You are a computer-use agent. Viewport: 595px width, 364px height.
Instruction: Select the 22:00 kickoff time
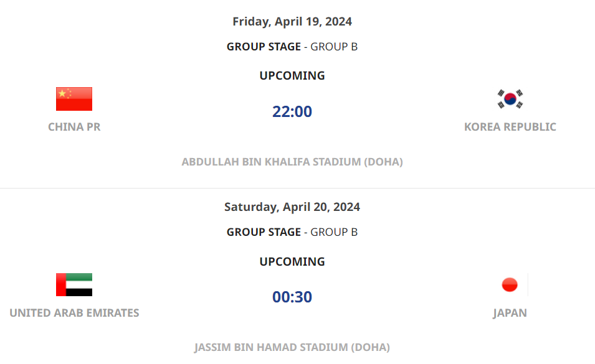tap(292, 111)
